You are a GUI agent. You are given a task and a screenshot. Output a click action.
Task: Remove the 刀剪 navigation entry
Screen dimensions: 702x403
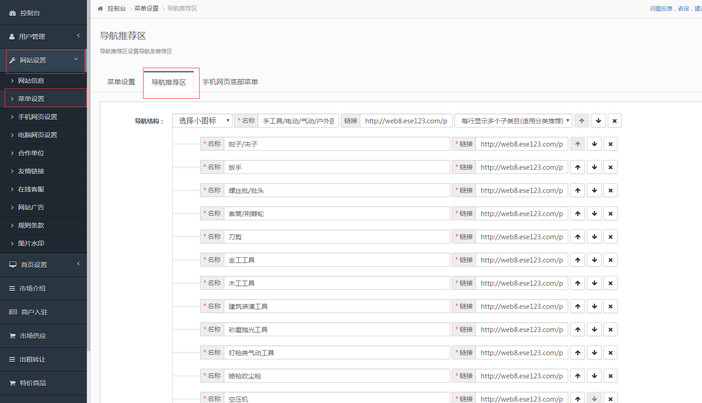(x=611, y=237)
